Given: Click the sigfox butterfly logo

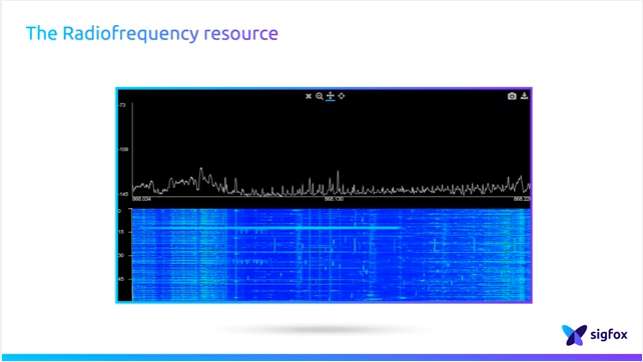Looking at the screenshot, I should coord(574,335).
